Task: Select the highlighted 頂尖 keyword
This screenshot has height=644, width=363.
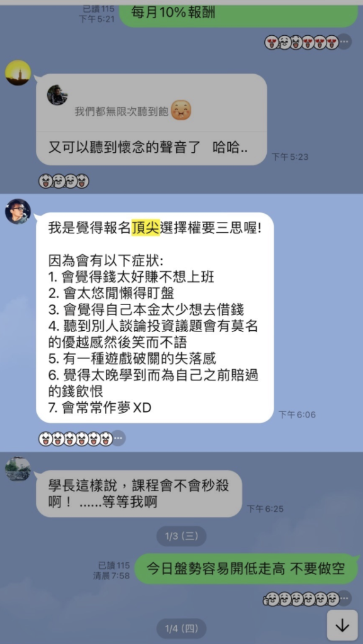Action: [x=145, y=227]
